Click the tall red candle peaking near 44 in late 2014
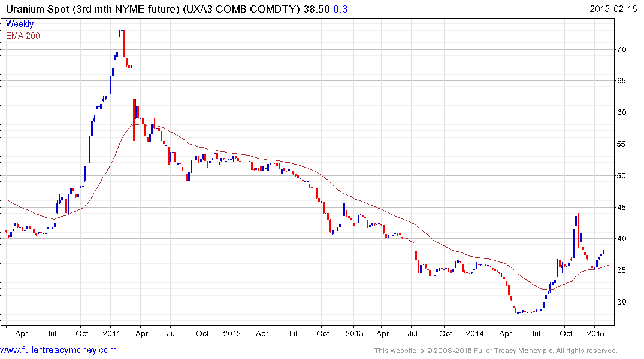The height and width of the screenshot is (359, 644). (578, 230)
